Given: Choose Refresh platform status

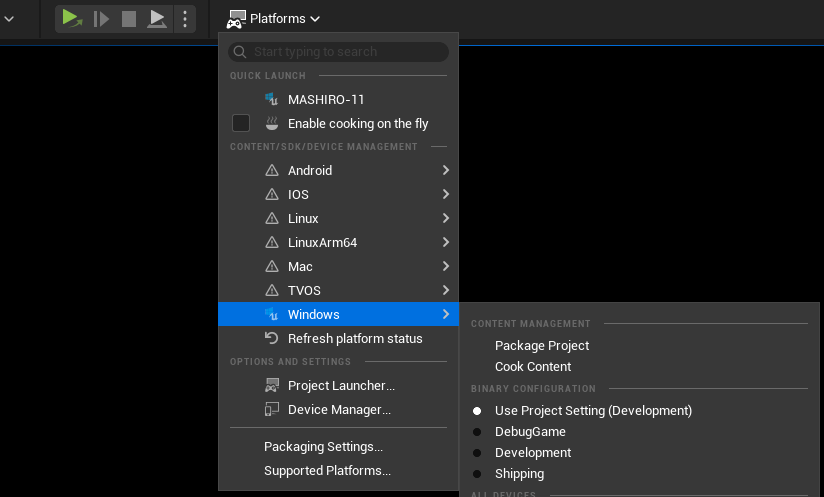Looking at the screenshot, I should tap(338, 338).
